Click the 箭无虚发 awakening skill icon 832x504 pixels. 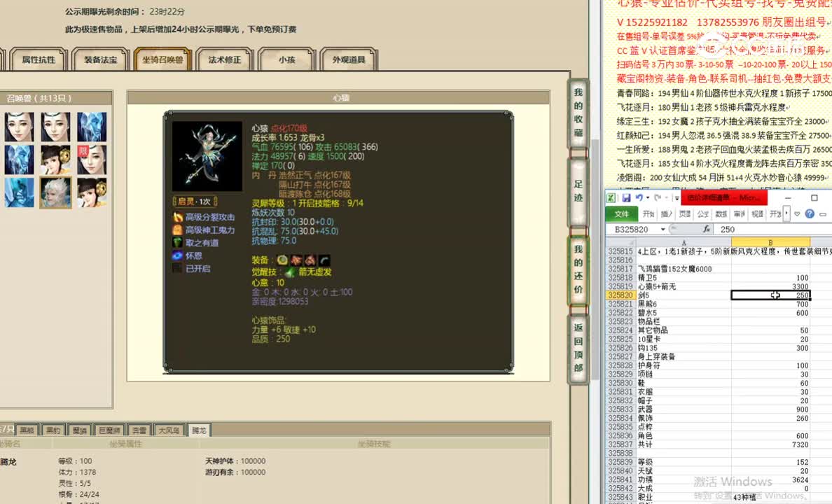[x=289, y=272]
